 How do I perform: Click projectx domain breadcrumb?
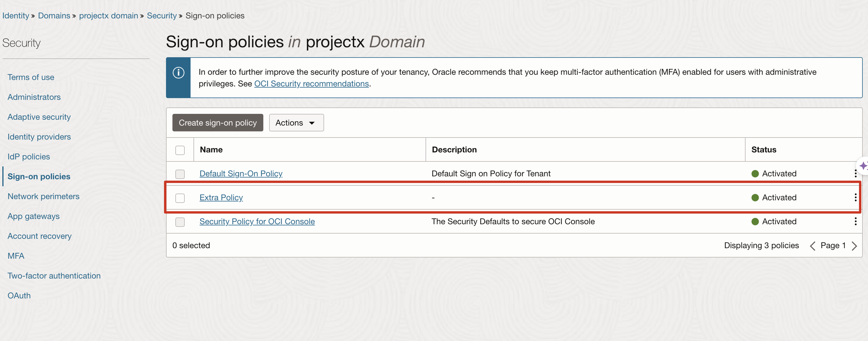tap(108, 16)
